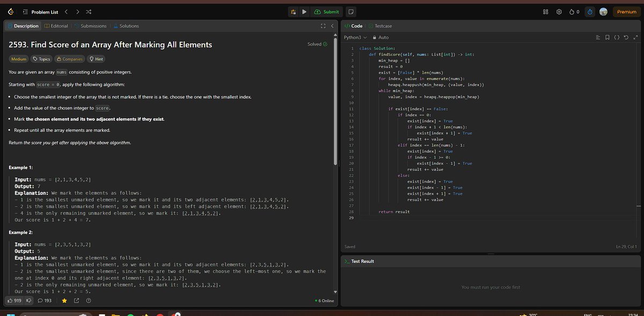Add problem to favorites star
644x316 pixels.
tap(64, 300)
